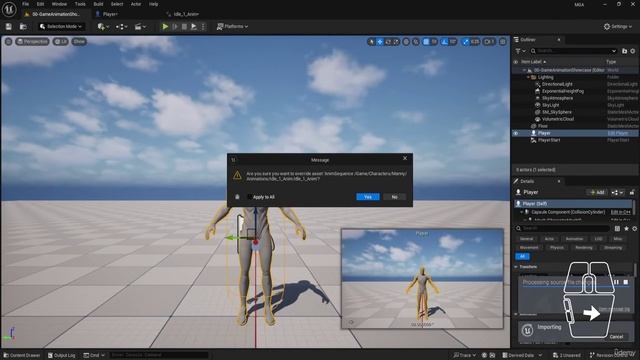Viewport: 640px width, 360px height.
Task: Open the Output Log
Action: click(62, 356)
